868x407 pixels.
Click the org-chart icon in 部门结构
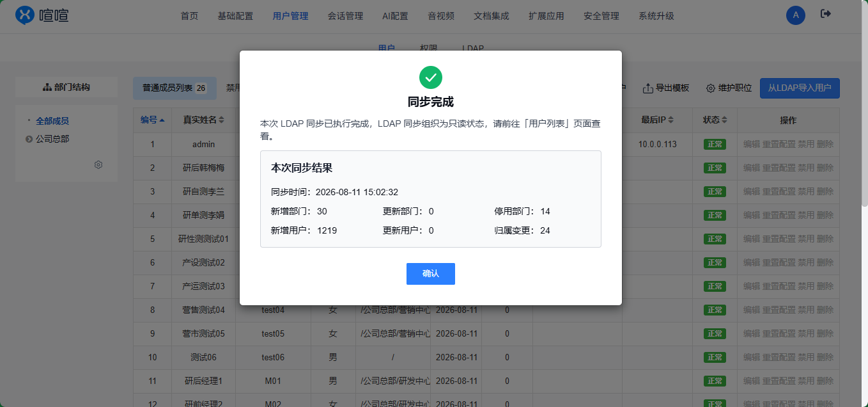pos(47,87)
